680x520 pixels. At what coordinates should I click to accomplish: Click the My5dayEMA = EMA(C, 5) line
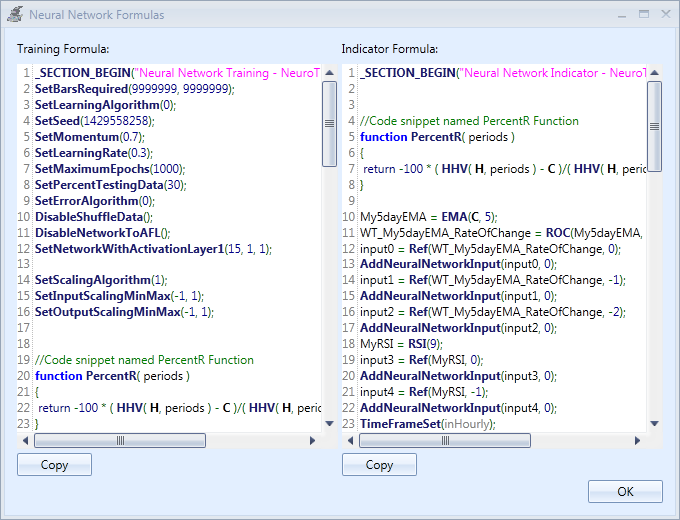pos(429,217)
